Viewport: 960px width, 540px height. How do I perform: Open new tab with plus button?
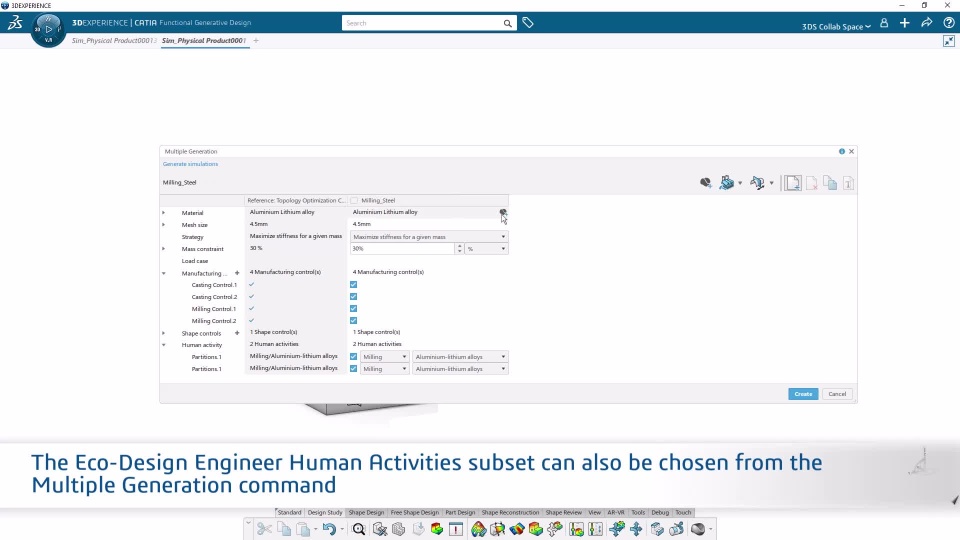tap(256, 40)
